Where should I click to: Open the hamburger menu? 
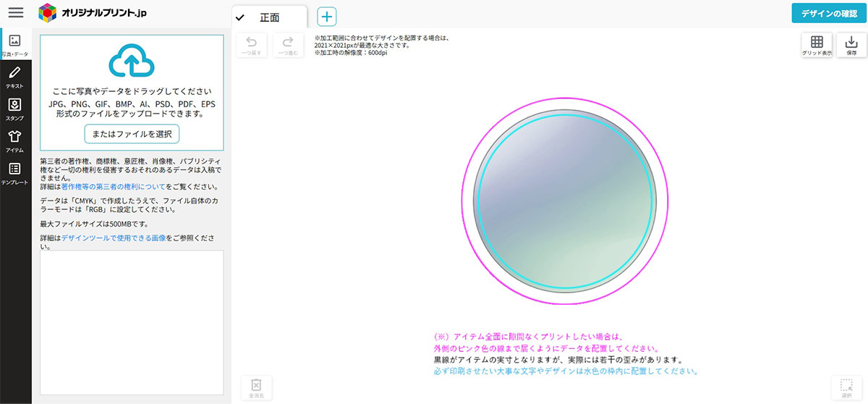click(15, 12)
